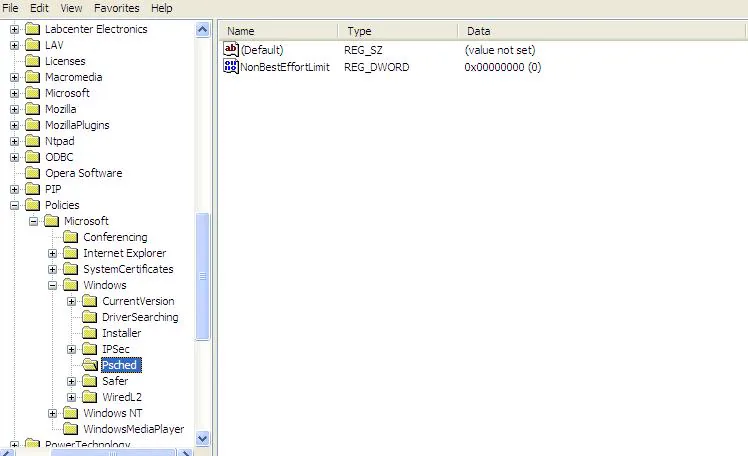748x456 pixels.
Task: Click the Conferencing folder icon
Action: coord(71,237)
